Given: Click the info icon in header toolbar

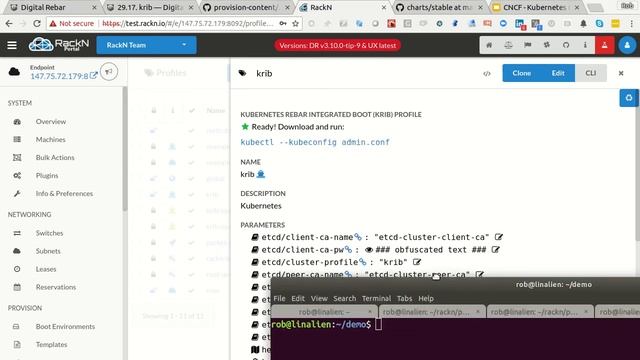Looking at the screenshot, I should coord(585,45).
